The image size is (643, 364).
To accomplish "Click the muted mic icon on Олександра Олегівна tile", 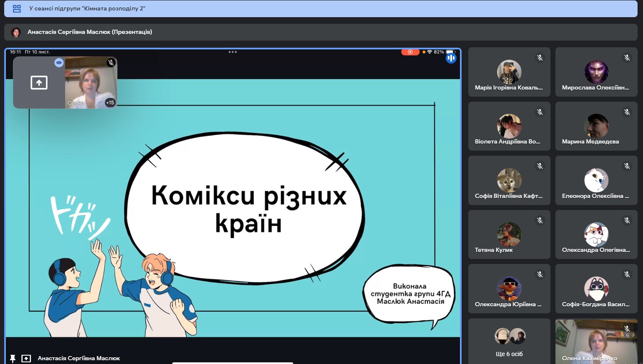I will [627, 220].
